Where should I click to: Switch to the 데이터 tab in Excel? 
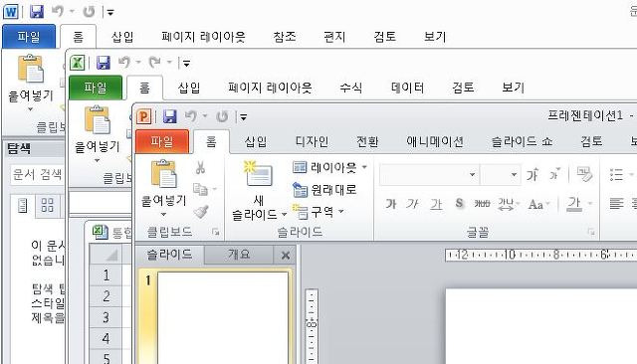click(407, 88)
